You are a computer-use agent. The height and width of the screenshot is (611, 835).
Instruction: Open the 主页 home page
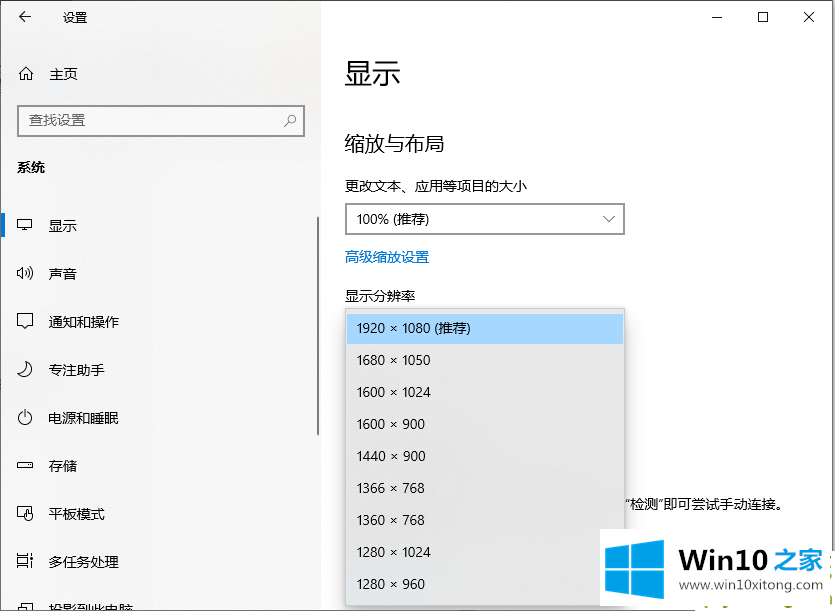[160, 74]
